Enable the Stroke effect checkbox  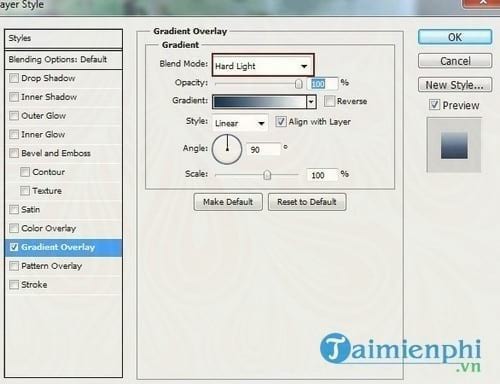[14, 285]
